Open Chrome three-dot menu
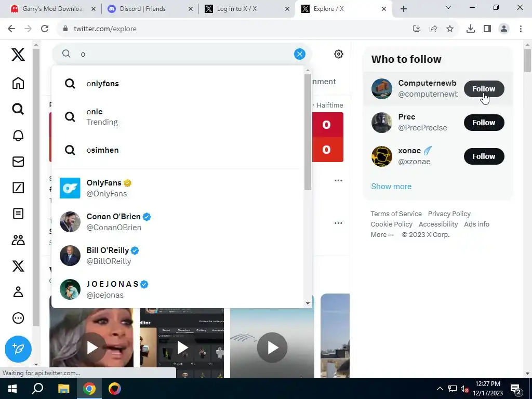 pyautogui.click(x=521, y=29)
